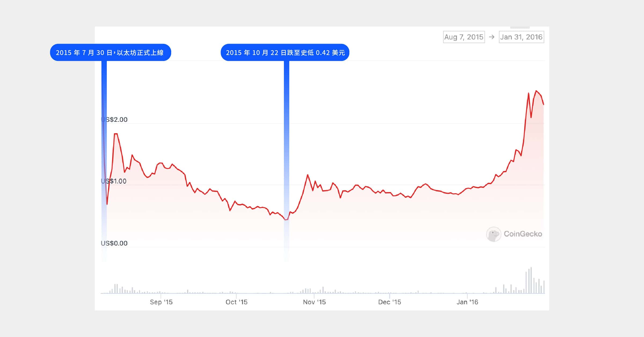
Task: Click the blue label about the October 22 low of 0.42
Action: click(285, 52)
